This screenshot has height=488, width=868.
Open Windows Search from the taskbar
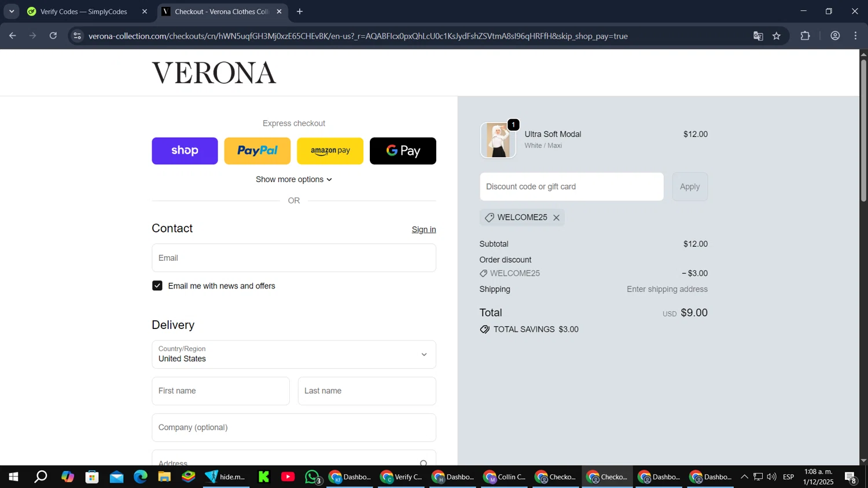pos(41,477)
